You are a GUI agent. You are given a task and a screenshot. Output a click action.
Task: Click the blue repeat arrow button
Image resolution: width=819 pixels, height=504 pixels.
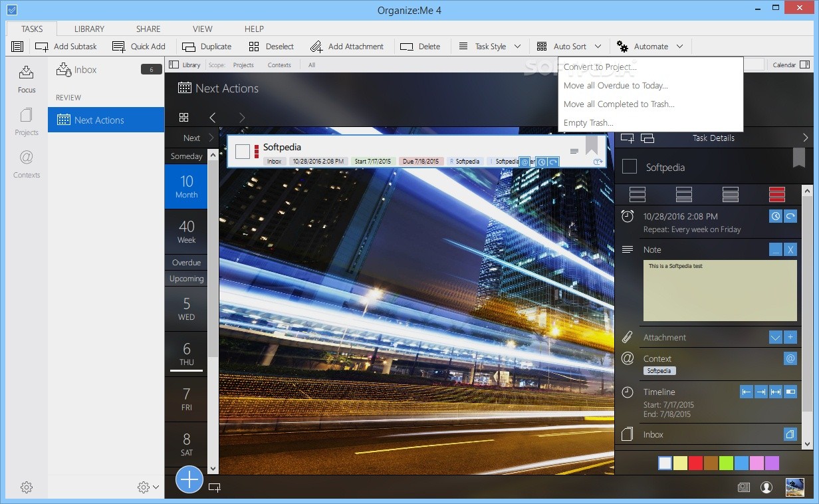coord(790,216)
